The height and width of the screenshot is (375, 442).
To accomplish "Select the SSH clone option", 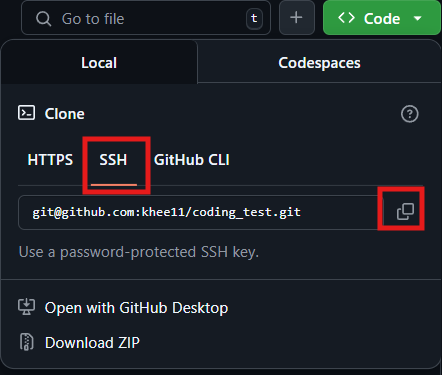I will pos(113,160).
